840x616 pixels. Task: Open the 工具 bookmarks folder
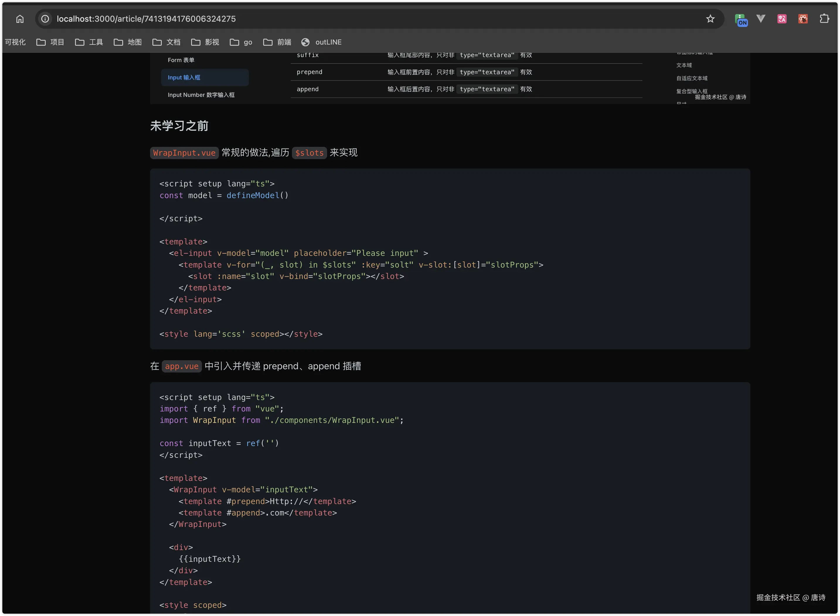[x=89, y=42]
